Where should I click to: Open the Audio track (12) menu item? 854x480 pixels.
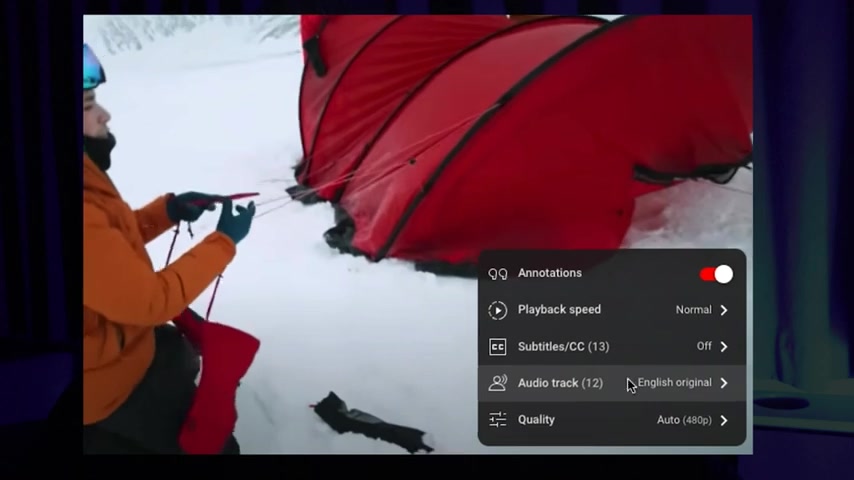click(x=612, y=383)
